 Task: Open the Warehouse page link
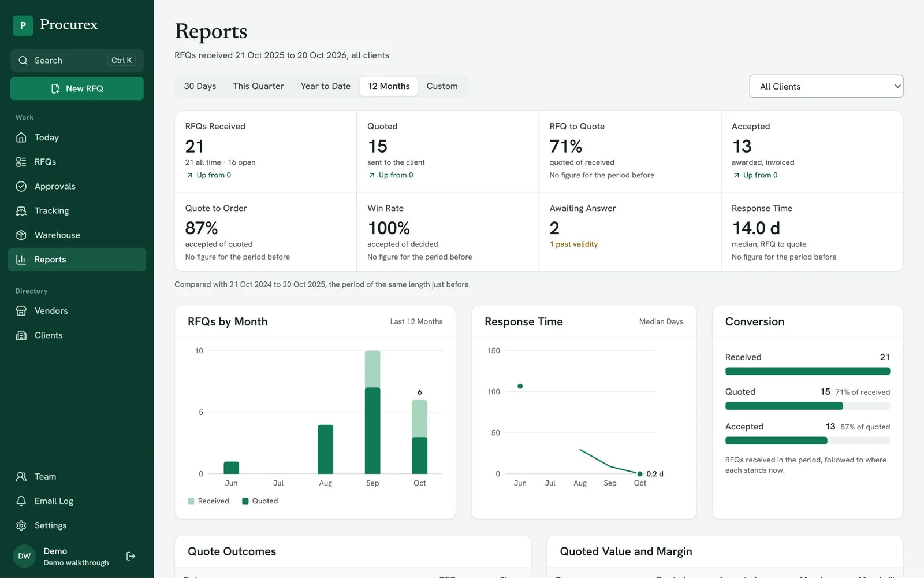[x=77, y=235]
